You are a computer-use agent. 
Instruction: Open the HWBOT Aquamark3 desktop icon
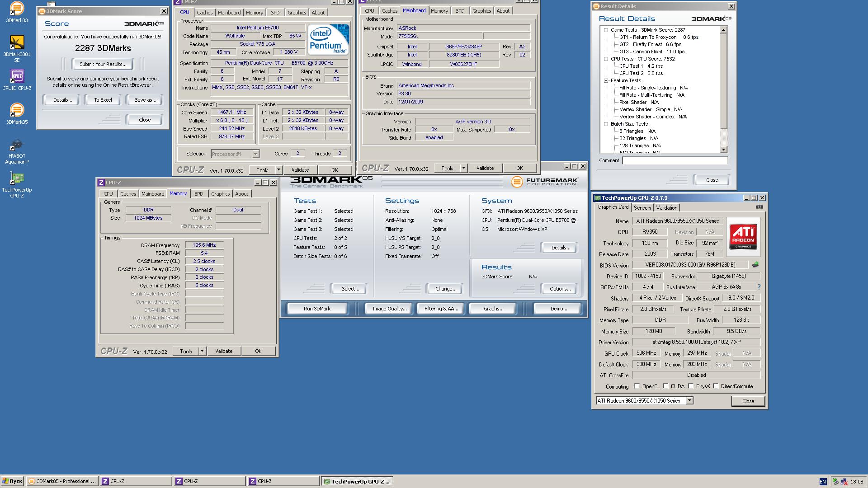[17, 151]
